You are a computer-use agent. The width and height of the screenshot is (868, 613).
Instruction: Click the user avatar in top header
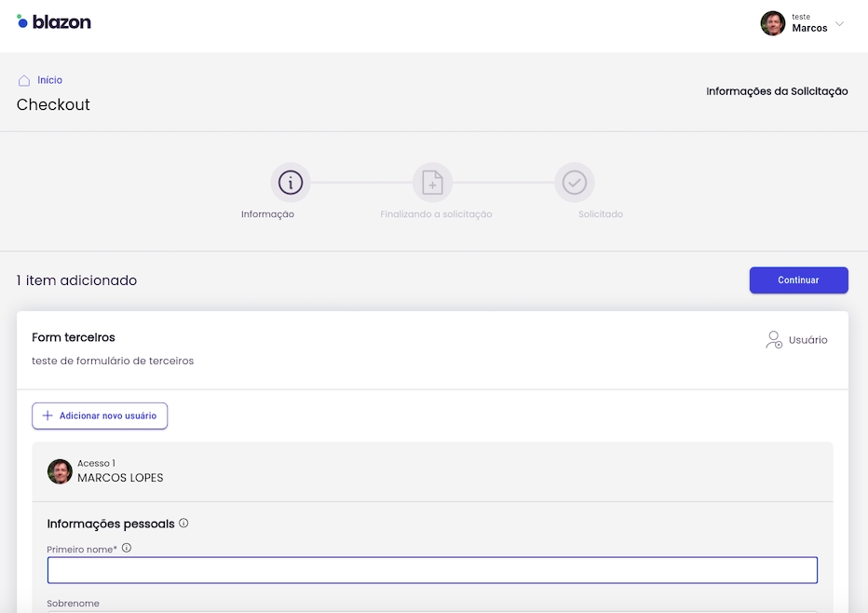[x=772, y=23]
